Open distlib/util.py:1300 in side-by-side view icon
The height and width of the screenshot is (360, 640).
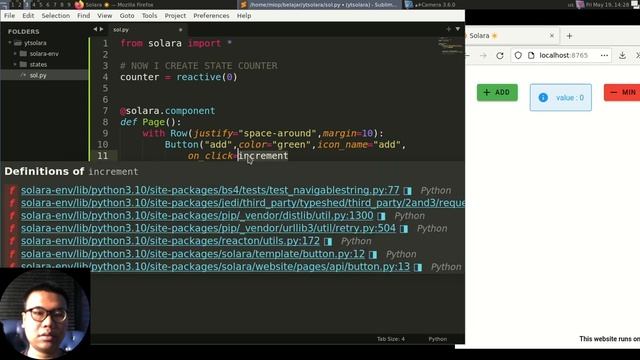click(x=381, y=216)
